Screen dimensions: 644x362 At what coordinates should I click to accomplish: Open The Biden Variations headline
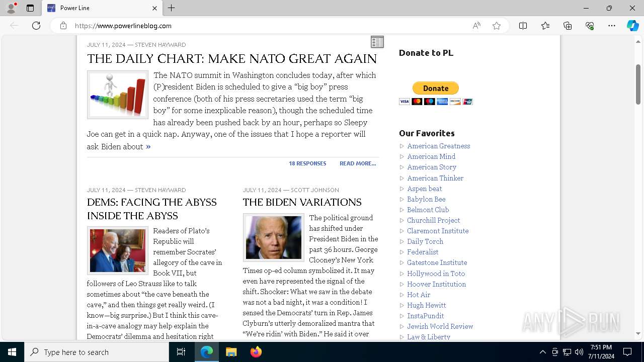pyautogui.click(x=302, y=202)
